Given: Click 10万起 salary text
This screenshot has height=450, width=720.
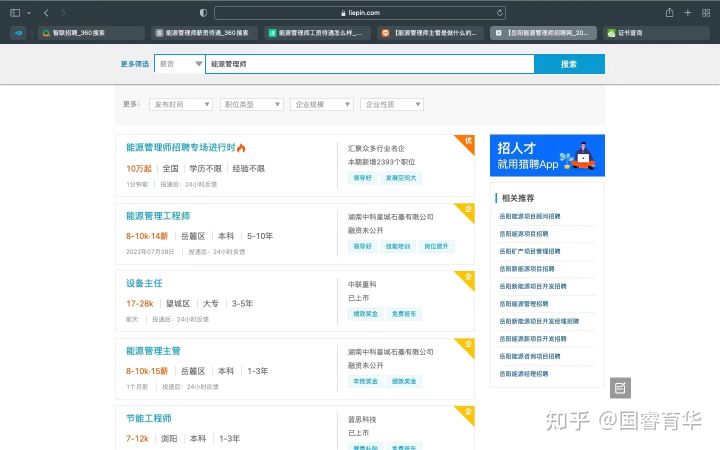Looking at the screenshot, I should pos(139,169).
